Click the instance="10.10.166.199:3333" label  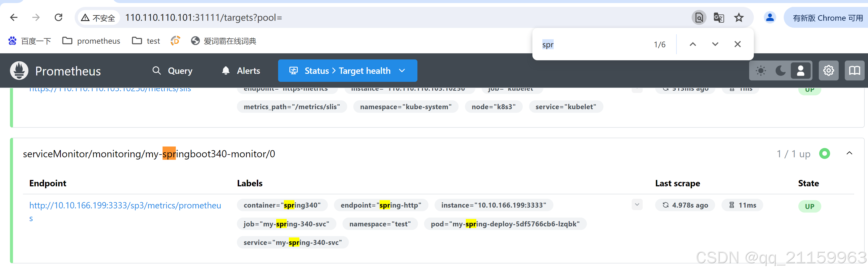pyautogui.click(x=494, y=205)
